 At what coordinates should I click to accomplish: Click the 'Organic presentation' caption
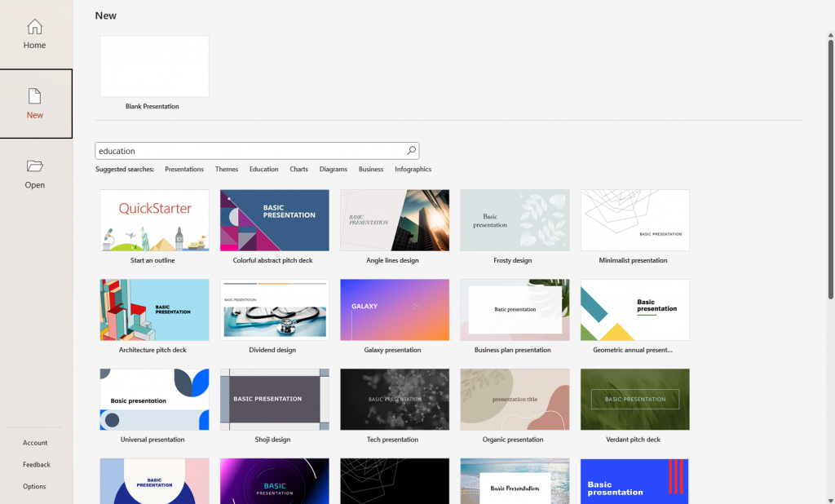tap(513, 440)
